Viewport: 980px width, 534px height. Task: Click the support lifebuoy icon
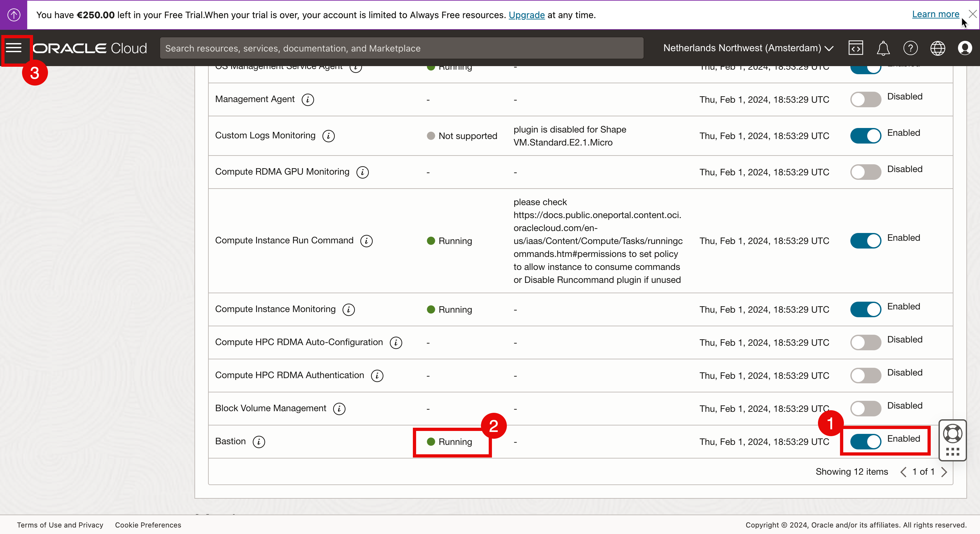click(952, 434)
